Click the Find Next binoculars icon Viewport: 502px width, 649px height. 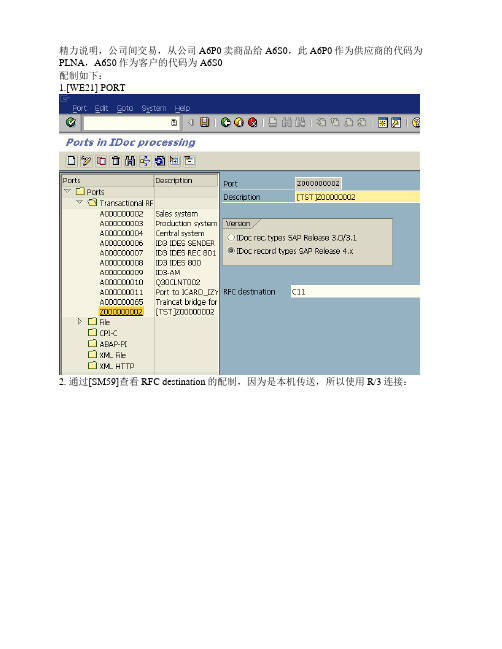tap(300, 123)
